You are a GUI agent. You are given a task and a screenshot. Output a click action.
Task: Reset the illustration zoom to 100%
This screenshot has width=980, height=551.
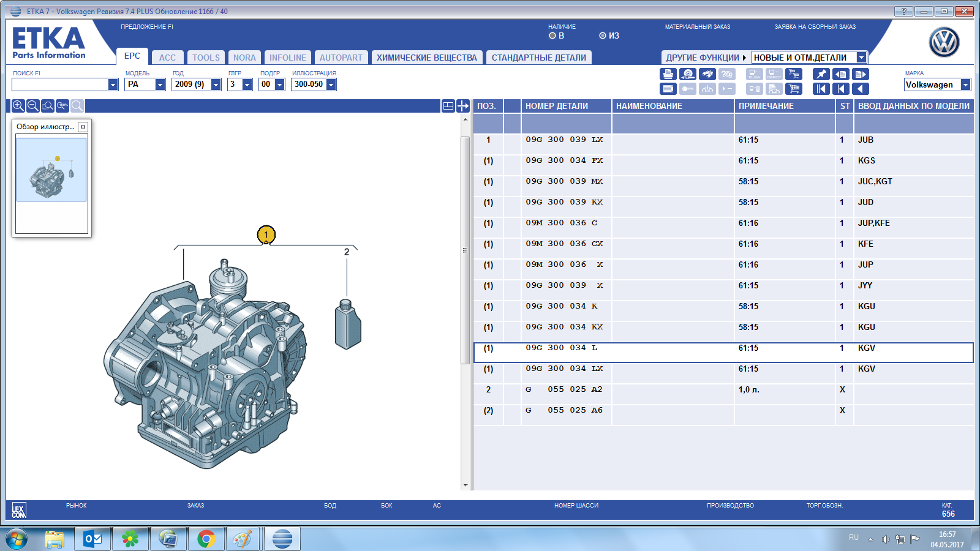[x=62, y=106]
